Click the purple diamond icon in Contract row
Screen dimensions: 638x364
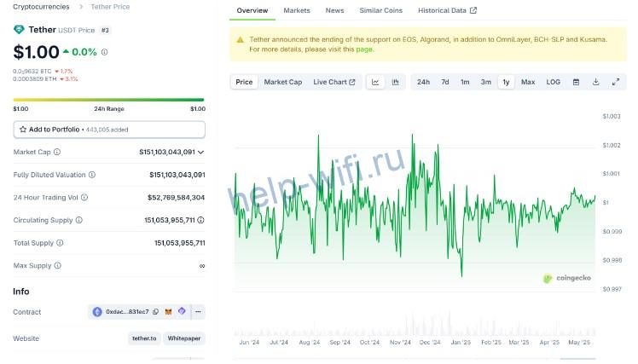tap(182, 311)
